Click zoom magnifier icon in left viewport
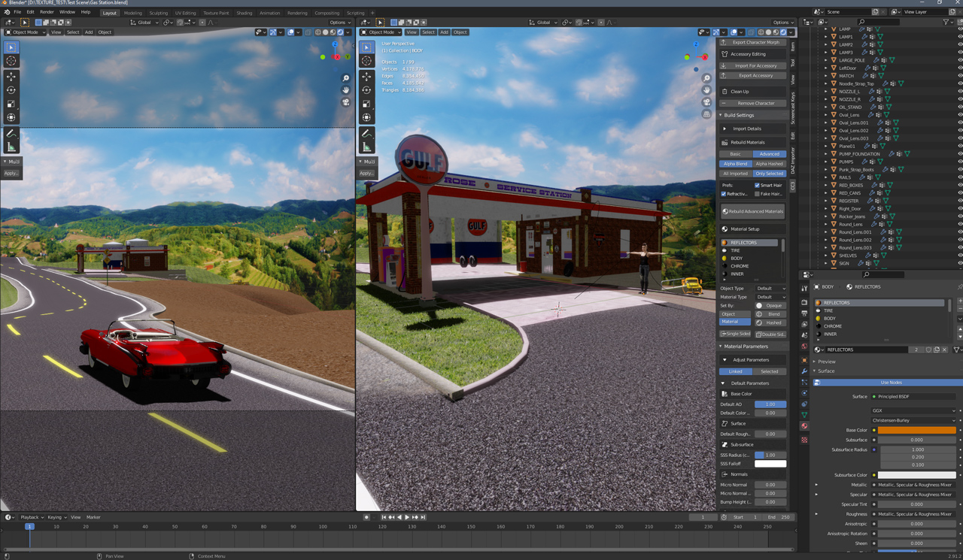 coord(345,78)
